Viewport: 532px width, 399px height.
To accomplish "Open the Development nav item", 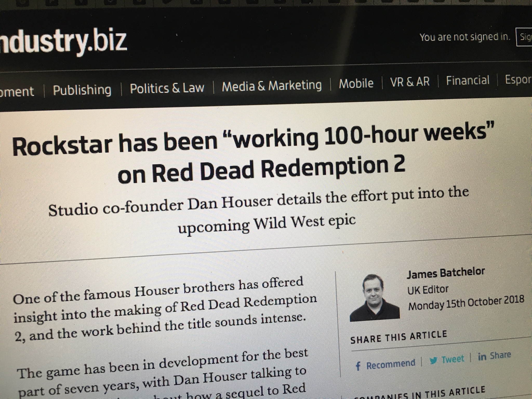I will click(x=17, y=92).
